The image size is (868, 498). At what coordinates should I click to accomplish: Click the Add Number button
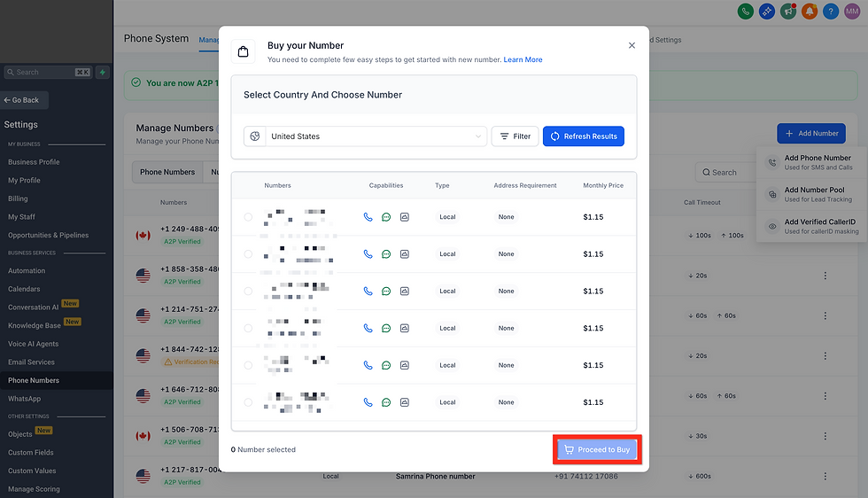tap(811, 134)
